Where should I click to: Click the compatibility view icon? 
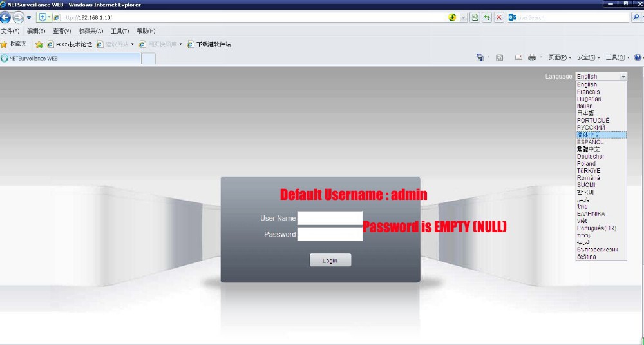(475, 17)
